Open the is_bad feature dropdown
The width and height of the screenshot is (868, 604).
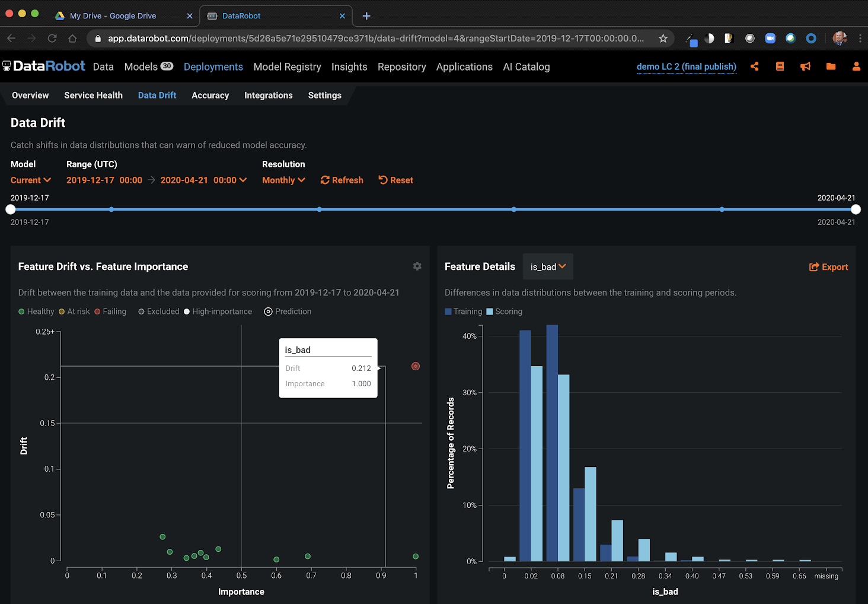(x=548, y=267)
